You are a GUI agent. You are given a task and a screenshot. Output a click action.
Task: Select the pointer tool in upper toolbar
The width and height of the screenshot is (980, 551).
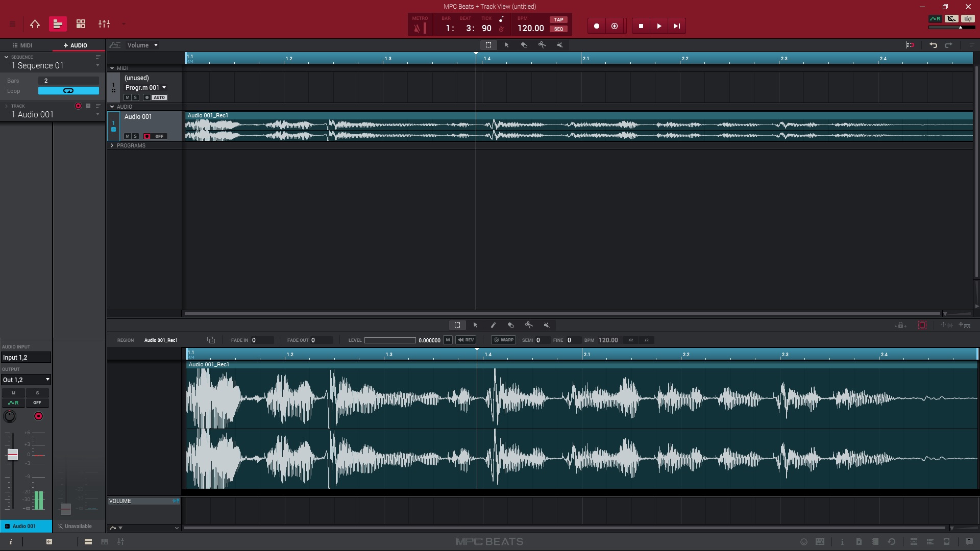(x=506, y=45)
